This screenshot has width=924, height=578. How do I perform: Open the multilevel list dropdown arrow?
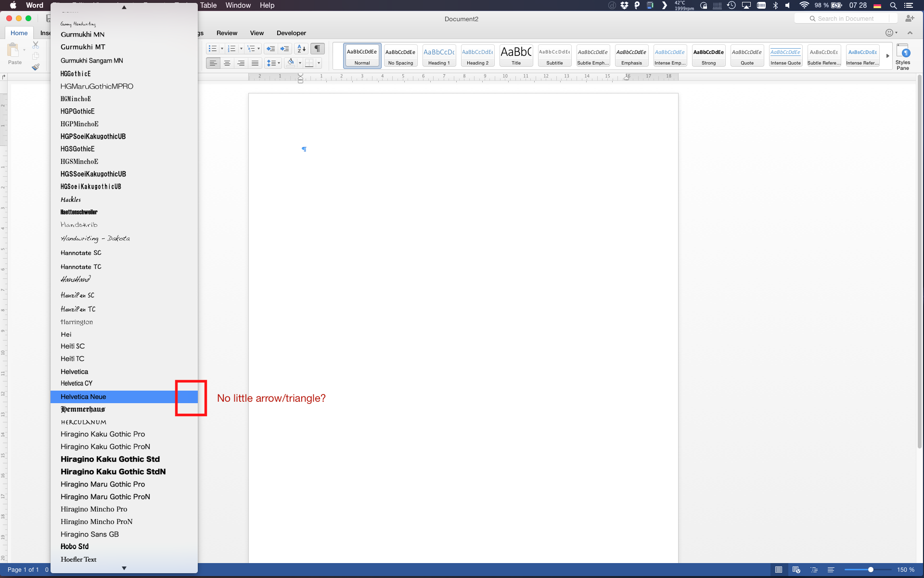(259, 49)
